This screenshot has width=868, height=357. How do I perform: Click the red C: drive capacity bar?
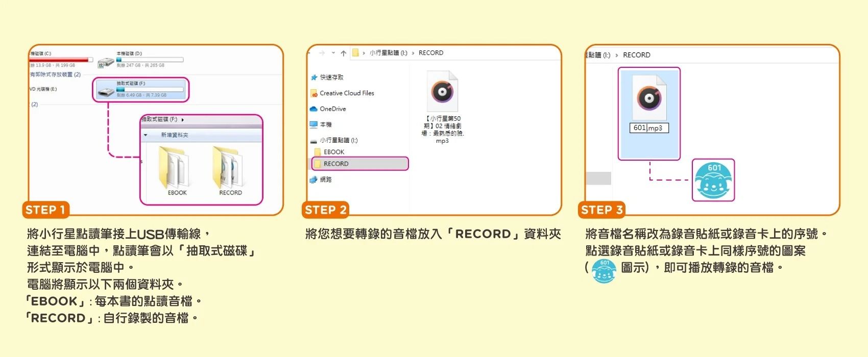click(61, 60)
